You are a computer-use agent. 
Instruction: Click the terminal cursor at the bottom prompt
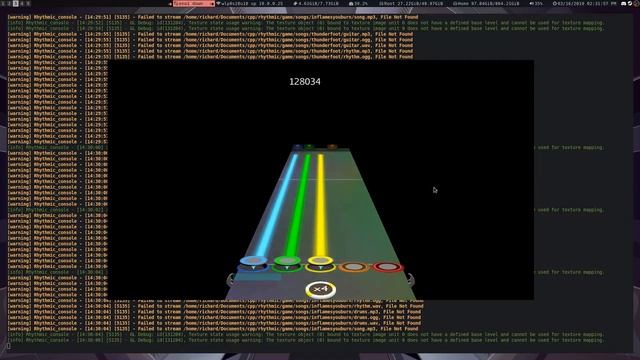[x=9, y=346]
